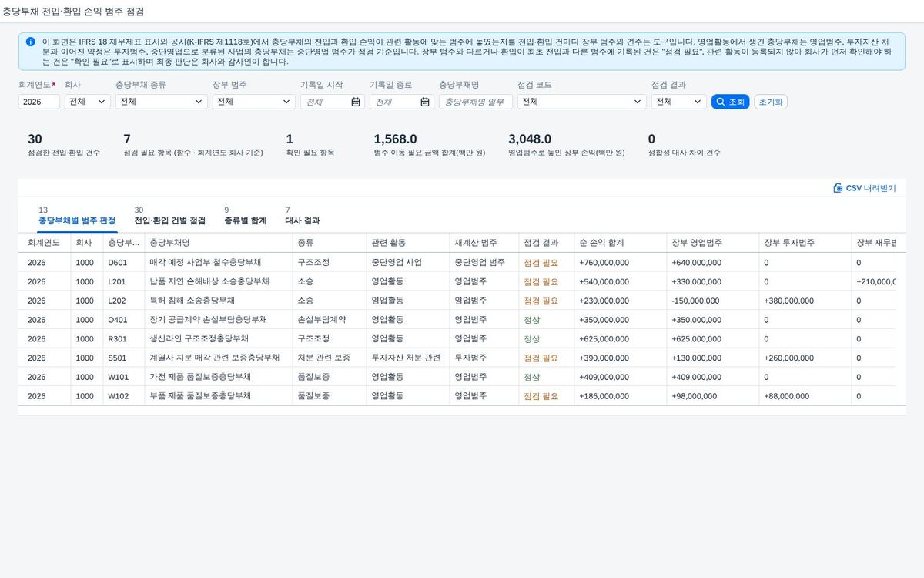Click the 순 손익 합계 column header
This screenshot has height=578, width=924.
click(x=620, y=243)
